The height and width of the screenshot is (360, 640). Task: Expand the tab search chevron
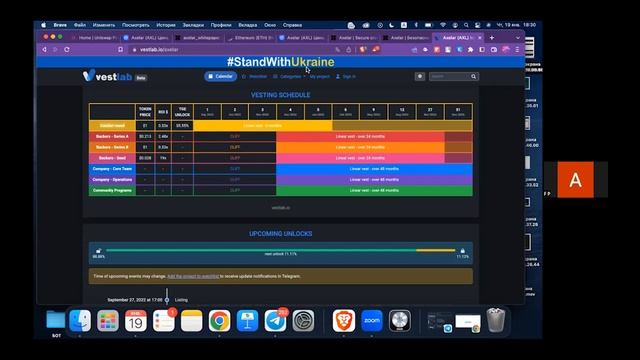click(518, 38)
